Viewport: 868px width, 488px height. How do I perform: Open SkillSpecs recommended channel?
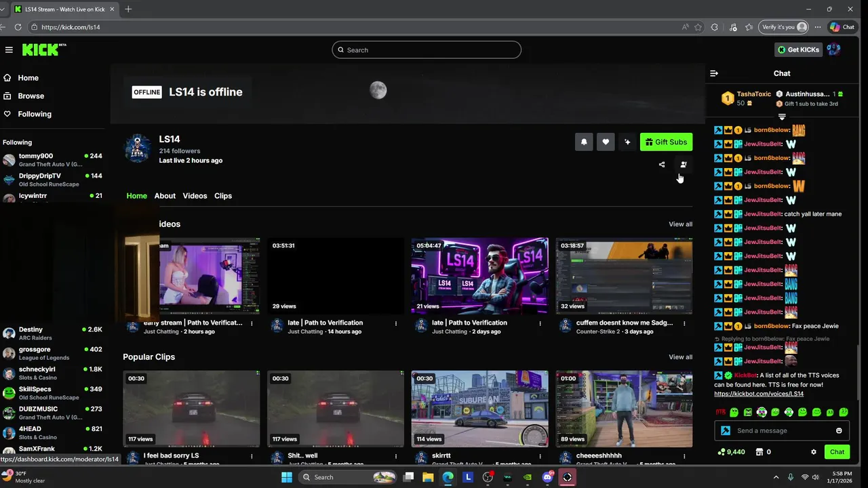coord(53,393)
